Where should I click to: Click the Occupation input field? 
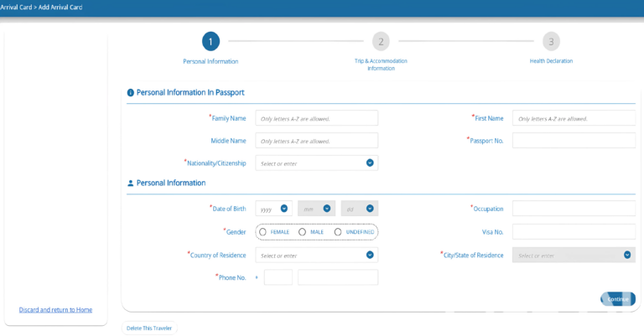click(x=573, y=209)
